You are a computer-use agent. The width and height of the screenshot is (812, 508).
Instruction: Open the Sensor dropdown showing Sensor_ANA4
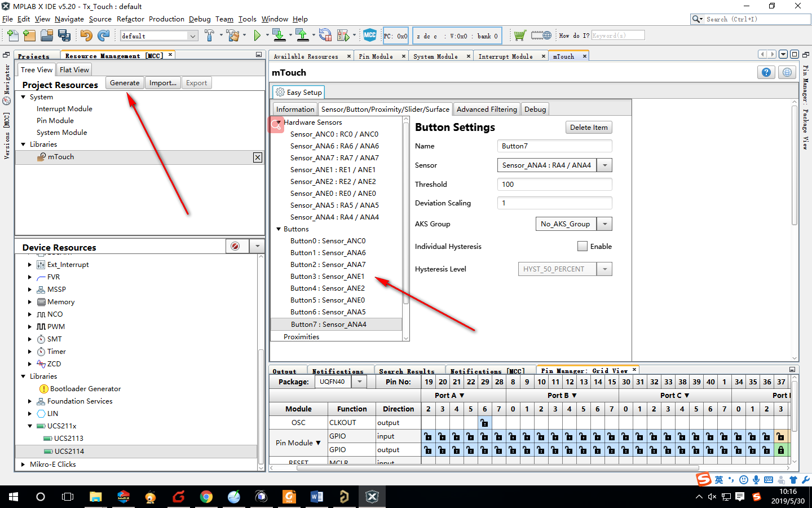[x=605, y=165]
